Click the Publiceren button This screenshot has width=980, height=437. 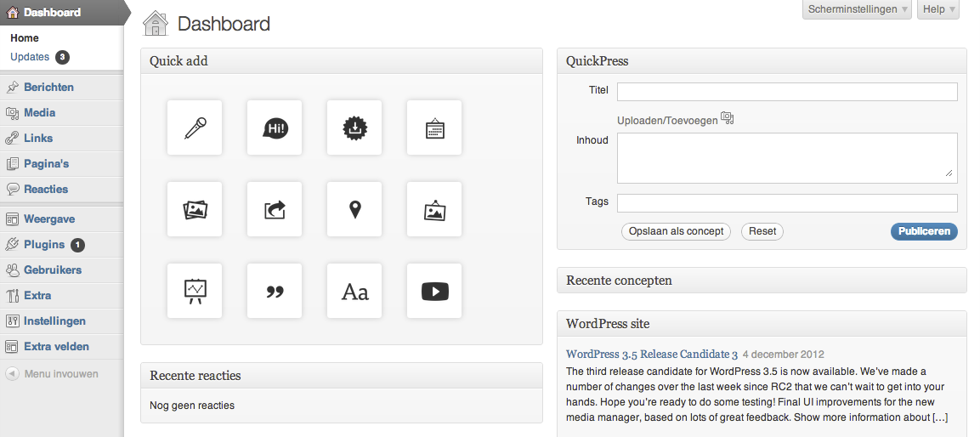924,231
